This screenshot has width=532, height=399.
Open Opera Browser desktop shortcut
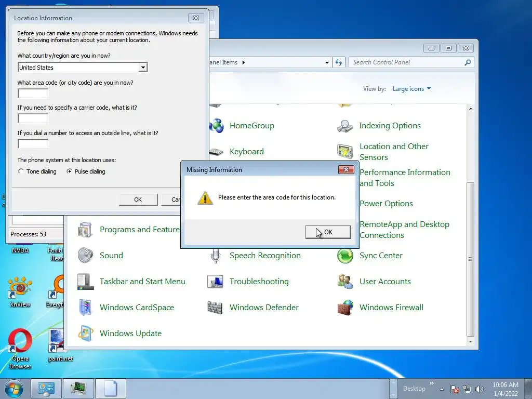20,349
